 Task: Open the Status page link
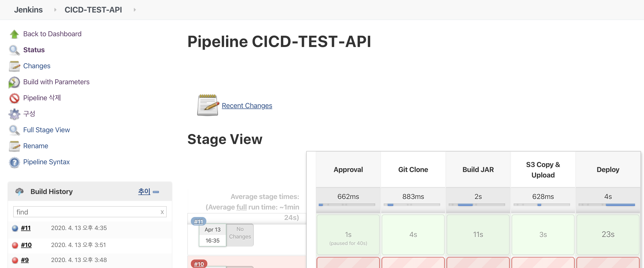pyautogui.click(x=34, y=50)
